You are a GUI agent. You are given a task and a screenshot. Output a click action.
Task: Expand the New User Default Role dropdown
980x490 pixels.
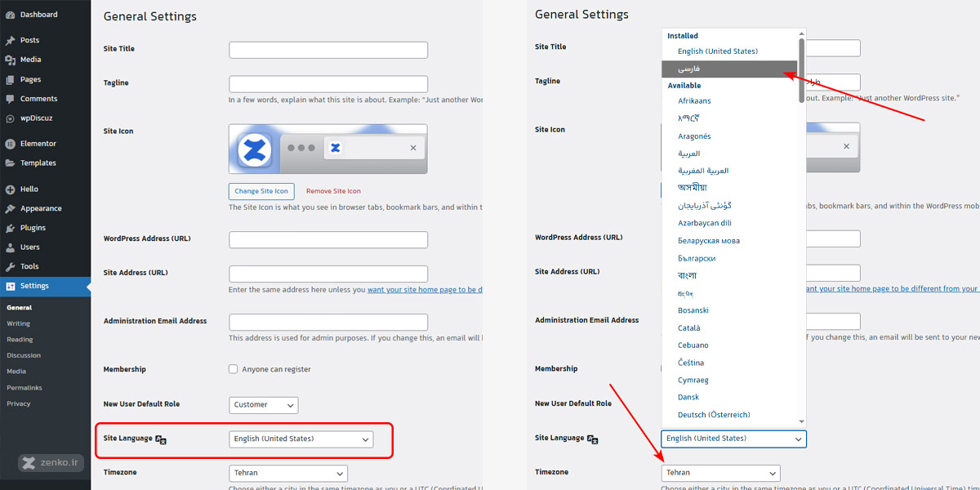263,404
